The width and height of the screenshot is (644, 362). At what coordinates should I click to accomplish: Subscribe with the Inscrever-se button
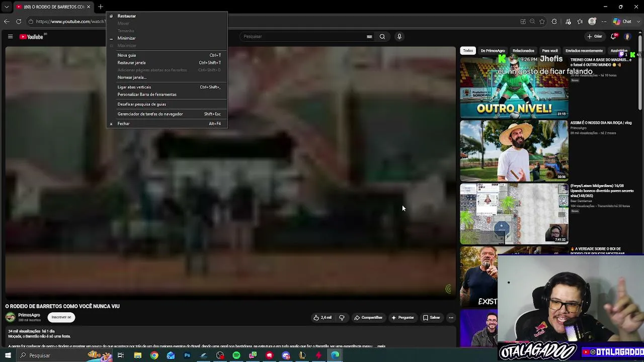61,317
